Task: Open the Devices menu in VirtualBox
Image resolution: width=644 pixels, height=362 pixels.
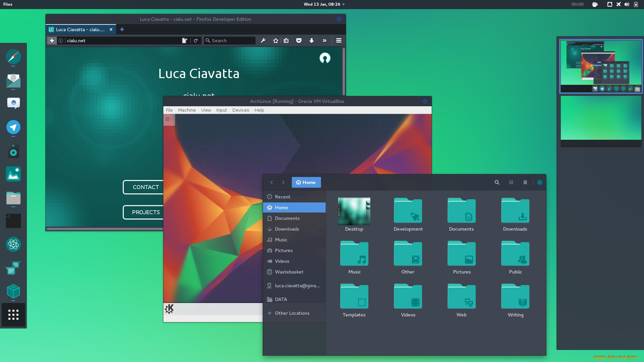Action: click(240, 110)
